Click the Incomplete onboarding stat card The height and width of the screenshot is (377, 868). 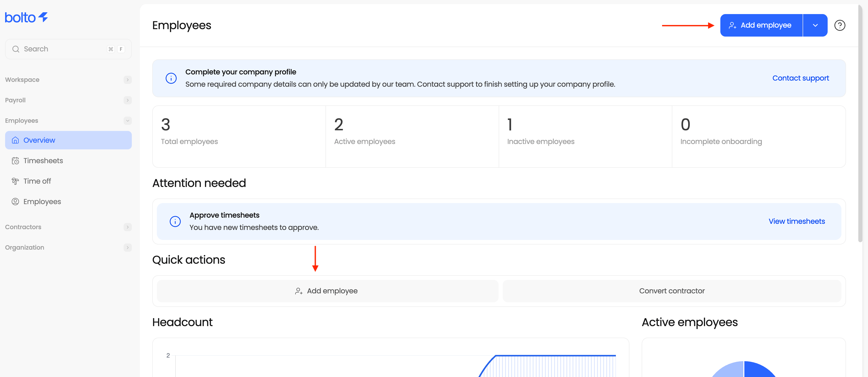click(x=758, y=137)
